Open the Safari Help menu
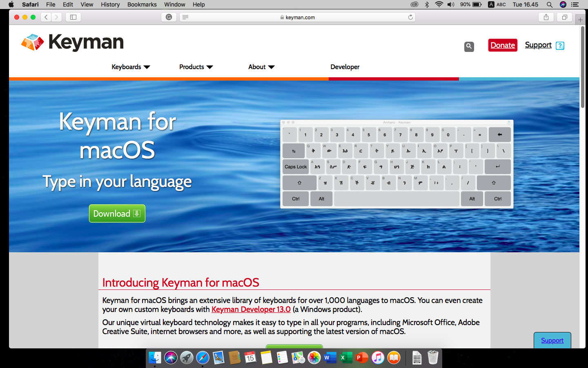This screenshot has height=368, width=588. pyautogui.click(x=199, y=4)
